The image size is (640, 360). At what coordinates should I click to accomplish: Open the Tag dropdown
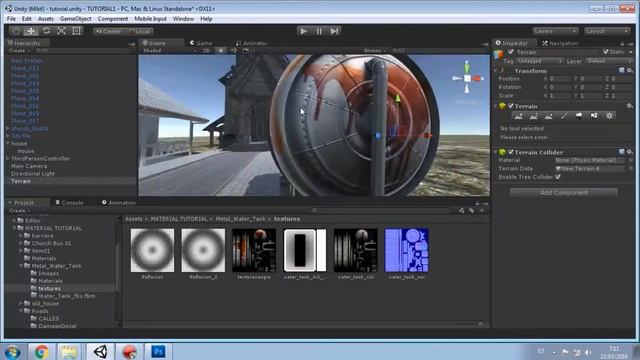pos(539,61)
